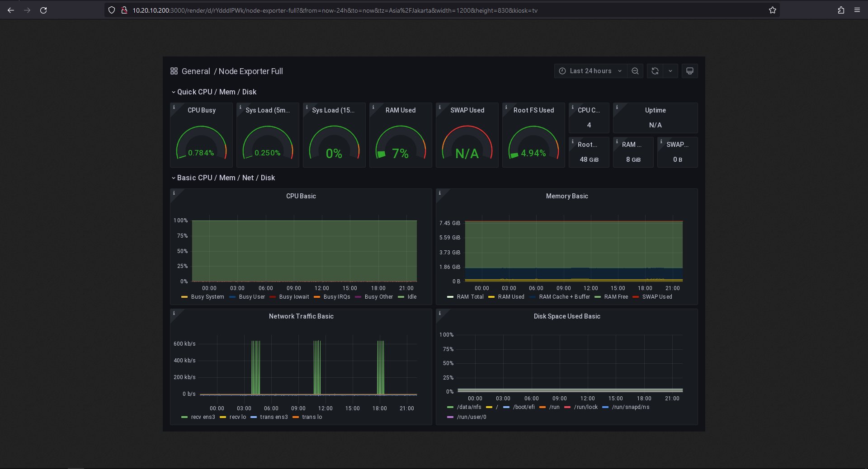Open the info icon on SWAP Used panel
Screen dimensions: 868x469
pyautogui.click(x=440, y=107)
